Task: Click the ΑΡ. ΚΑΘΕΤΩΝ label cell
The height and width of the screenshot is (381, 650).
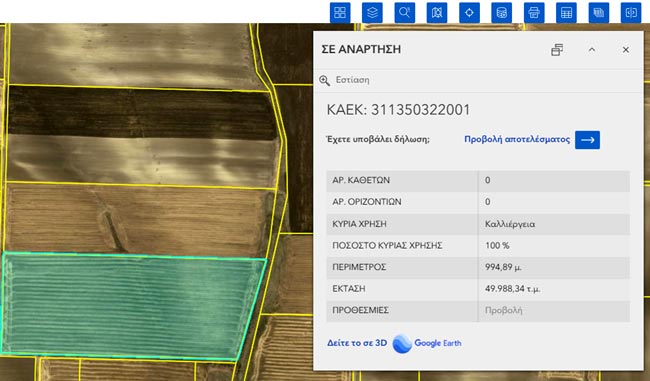Action: tap(402, 180)
